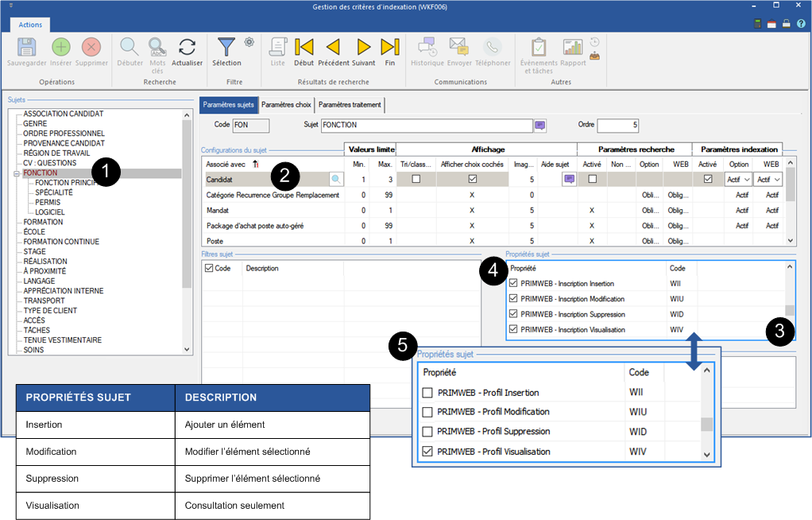The width and height of the screenshot is (812, 520).
Task: Click the Propriétés sujet list scrollbar up arrow
Action: [790, 267]
